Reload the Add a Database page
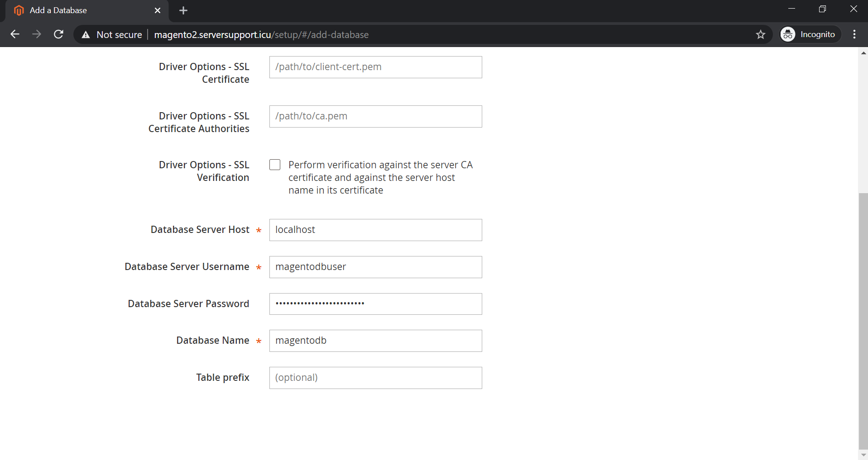Screen dimensions: 868x460 58,34
